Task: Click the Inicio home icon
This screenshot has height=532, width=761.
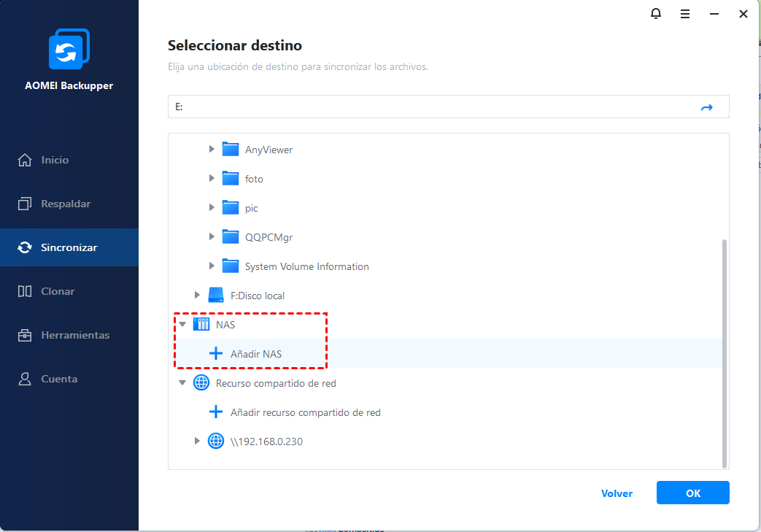Action: click(25, 160)
